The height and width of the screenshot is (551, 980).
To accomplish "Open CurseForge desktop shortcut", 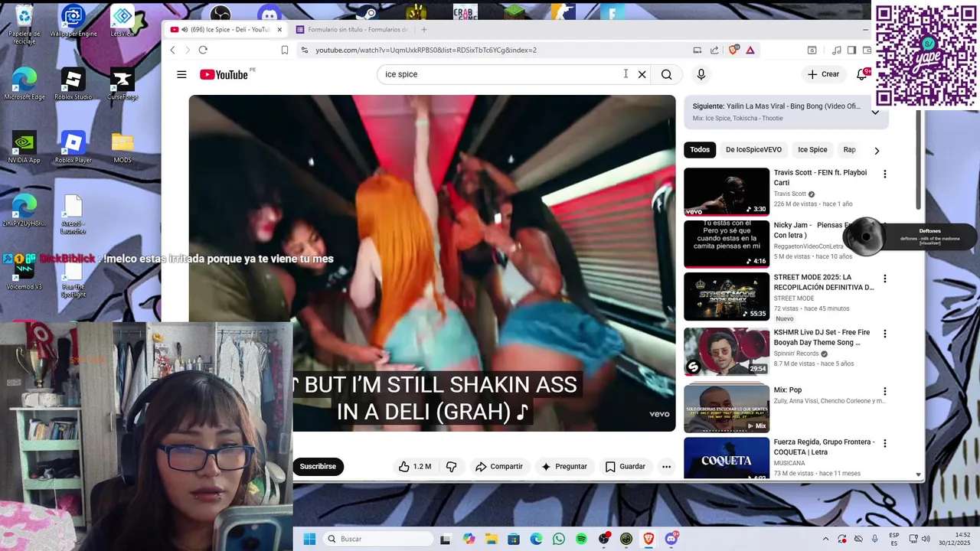I will [x=122, y=84].
